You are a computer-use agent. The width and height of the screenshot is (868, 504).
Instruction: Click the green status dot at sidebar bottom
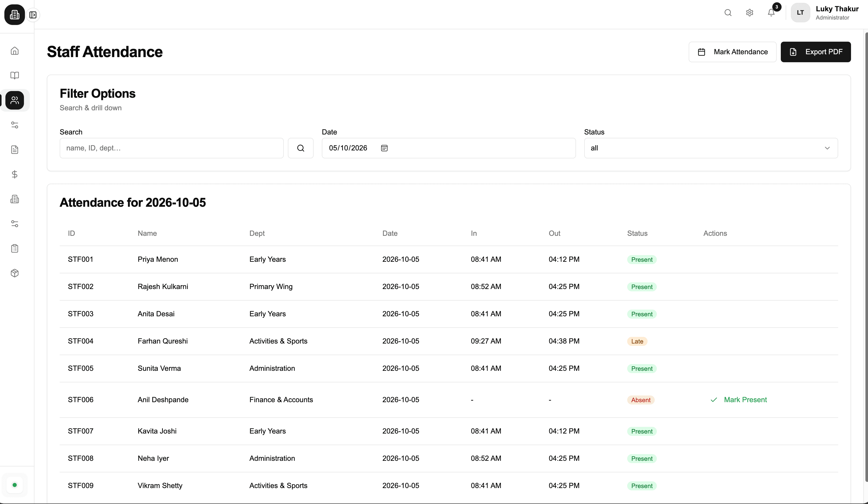(x=14, y=485)
